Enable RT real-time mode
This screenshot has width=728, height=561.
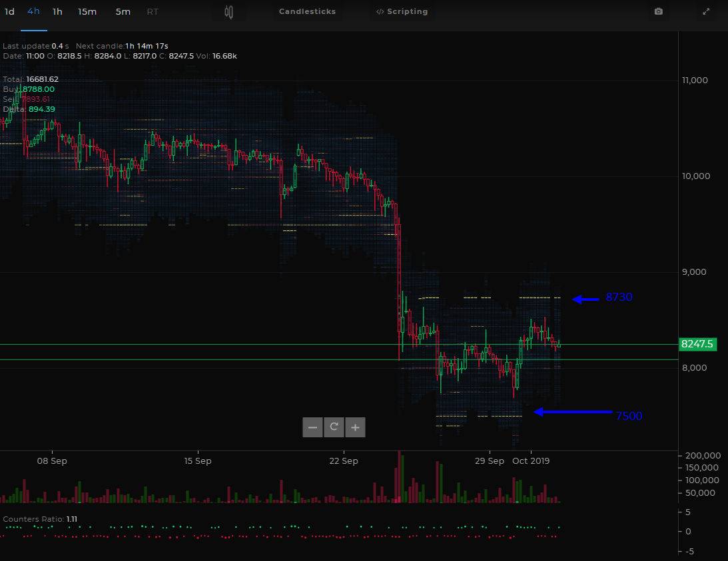click(153, 11)
